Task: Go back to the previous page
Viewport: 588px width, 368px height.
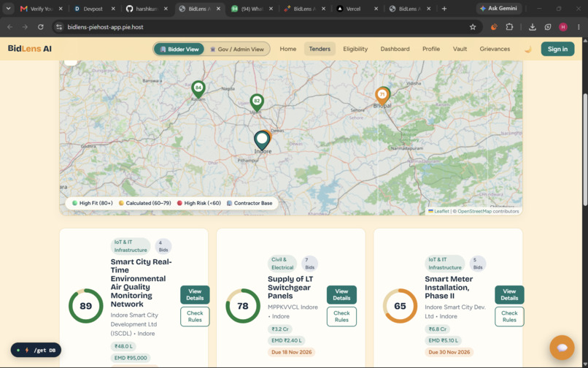Action: (10, 27)
